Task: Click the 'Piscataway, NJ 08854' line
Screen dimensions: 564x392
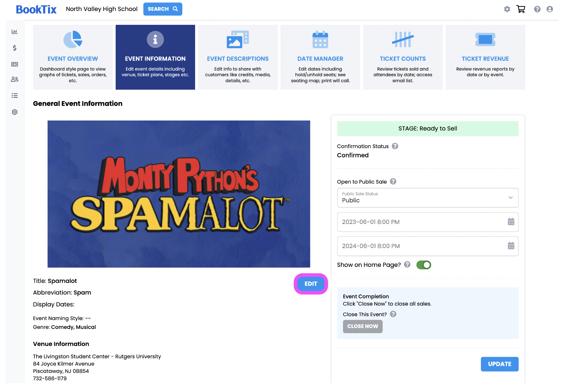Action: pos(61,371)
